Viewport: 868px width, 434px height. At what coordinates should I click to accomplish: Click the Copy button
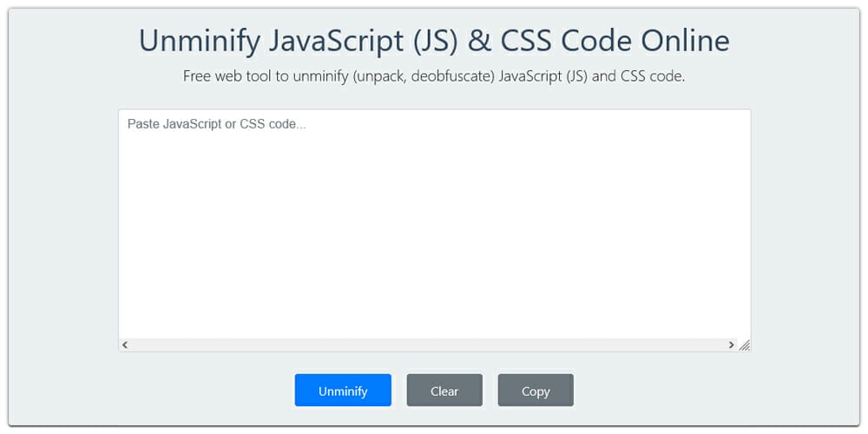coord(536,391)
